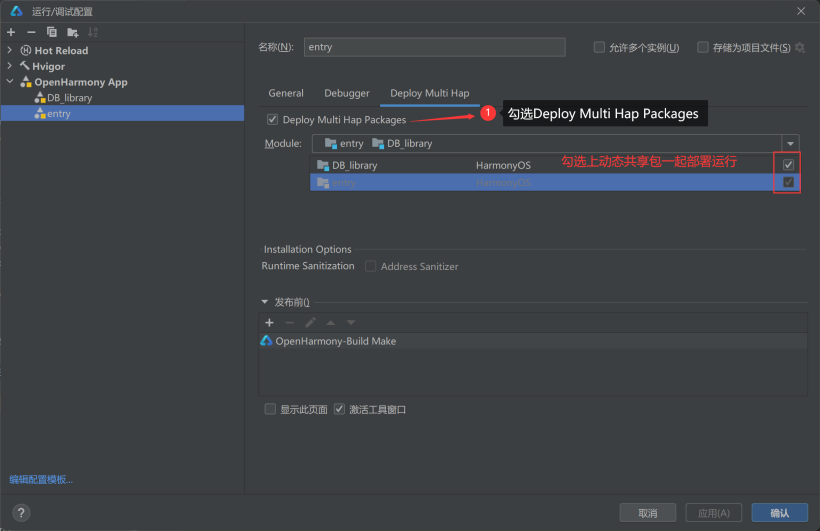
Task: Add a before-launch task with the plus icon
Action: (x=269, y=322)
